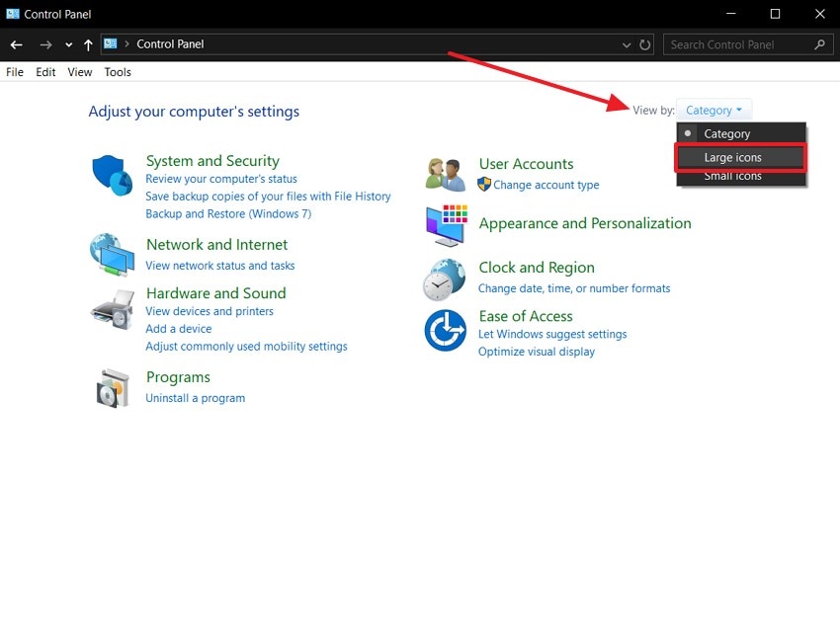Open Save backup copies with File History
Image resolution: width=840 pixels, height=638 pixels.
(268, 197)
